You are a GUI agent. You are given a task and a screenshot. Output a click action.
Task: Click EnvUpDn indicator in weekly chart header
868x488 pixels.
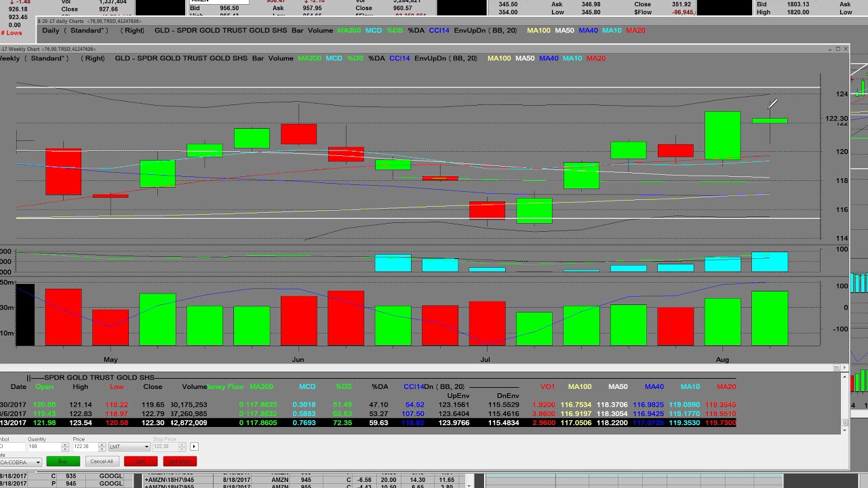pyautogui.click(x=431, y=58)
